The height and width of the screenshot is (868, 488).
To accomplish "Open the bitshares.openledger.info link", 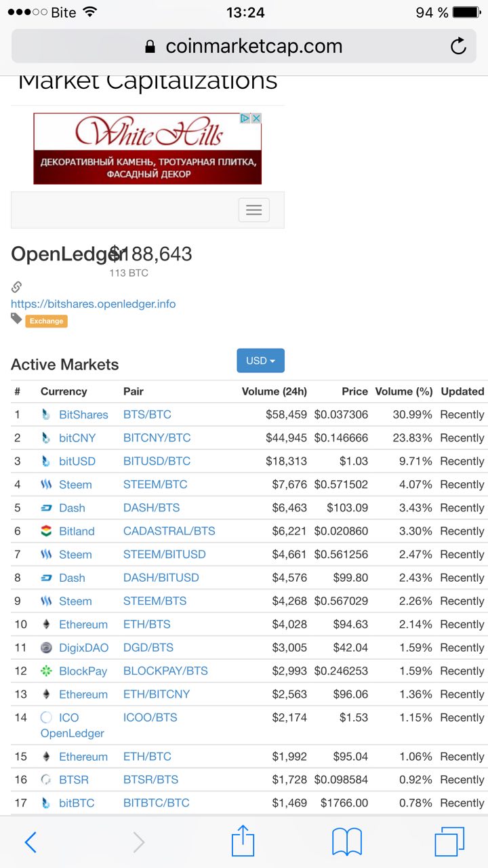I will click(93, 304).
